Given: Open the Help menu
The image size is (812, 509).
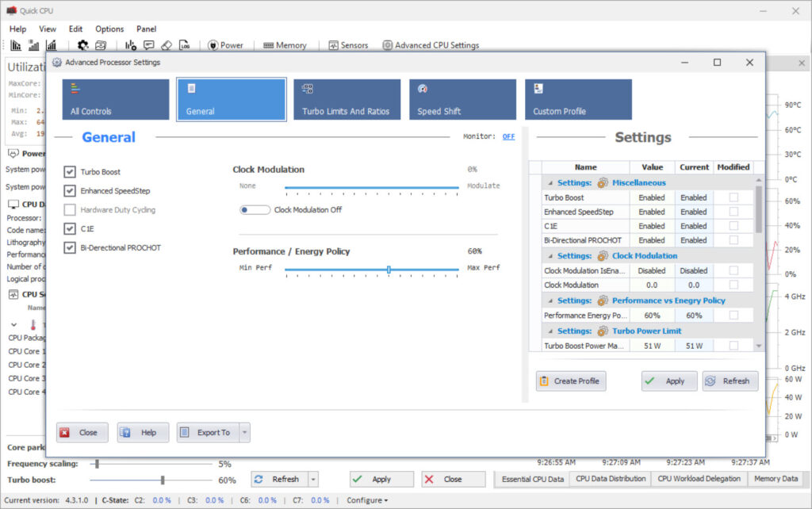Looking at the screenshot, I should [17, 29].
